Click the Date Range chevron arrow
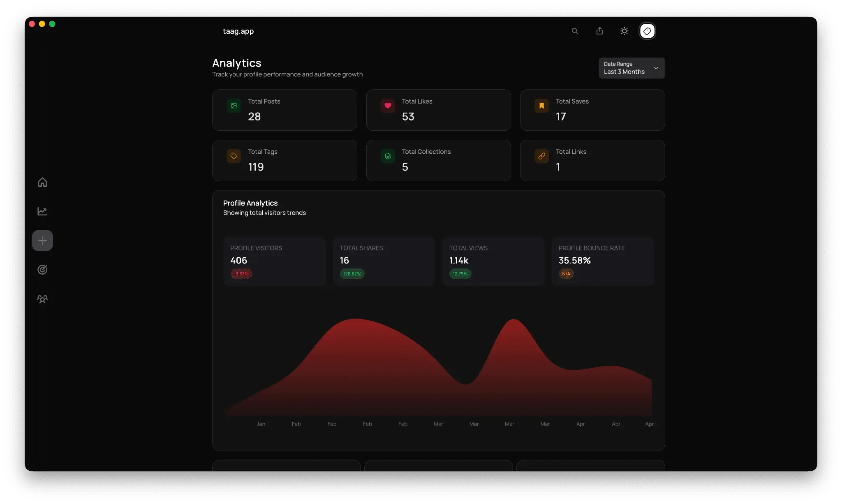This screenshot has width=842, height=504. pyautogui.click(x=656, y=68)
